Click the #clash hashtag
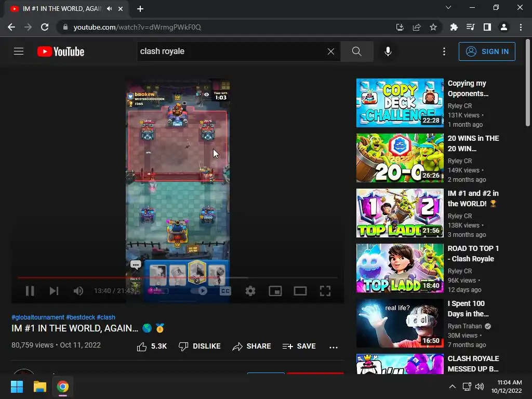 [106, 317]
